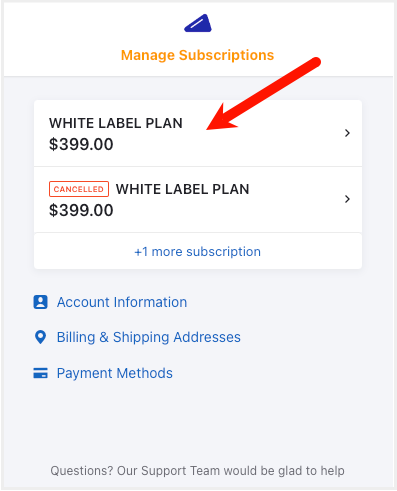
Task: Open the Payment Methods link
Action: coord(115,373)
